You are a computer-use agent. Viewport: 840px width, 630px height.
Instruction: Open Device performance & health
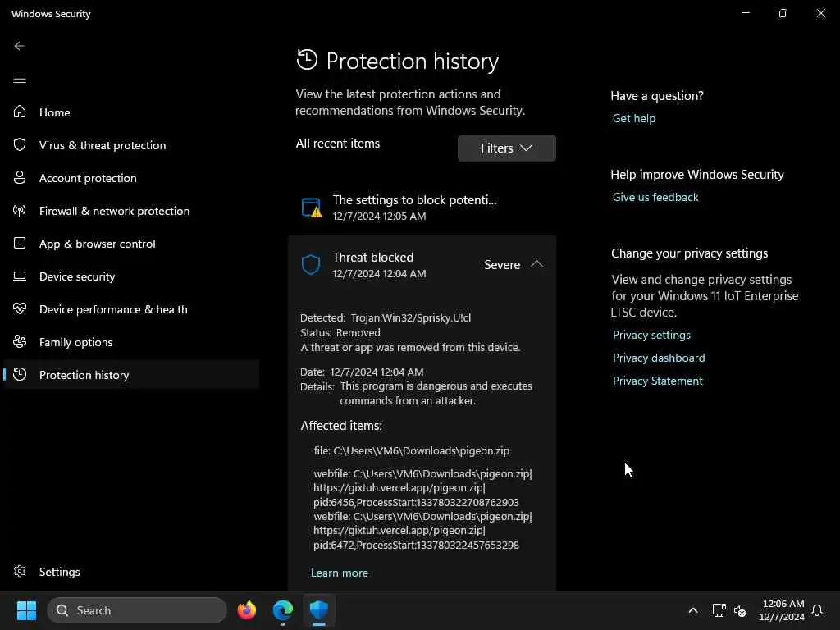tap(113, 309)
